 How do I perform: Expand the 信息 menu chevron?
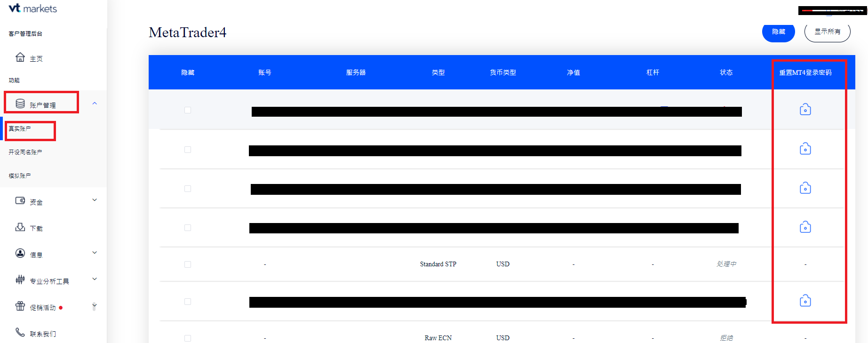(95, 253)
